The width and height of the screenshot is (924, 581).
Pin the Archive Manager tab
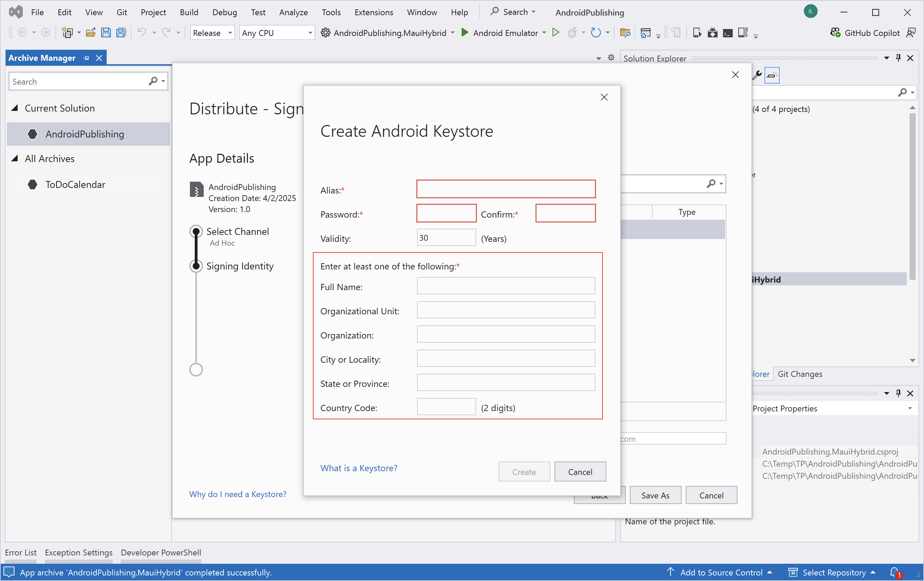[86, 58]
